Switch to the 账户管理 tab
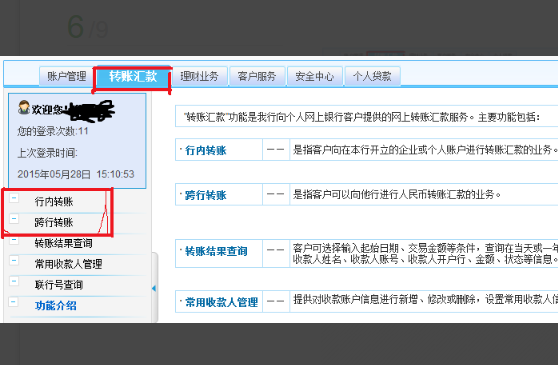The image size is (558, 365). (67, 76)
